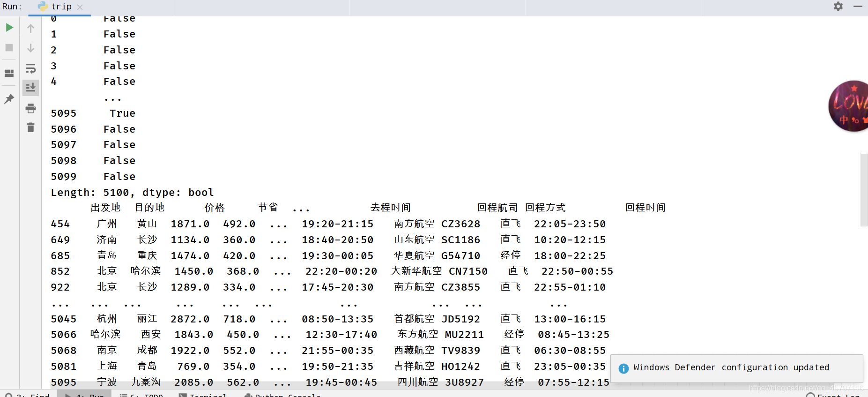The height and width of the screenshot is (397, 868).
Task: Click row index '5066' in the table
Action: [64, 335]
